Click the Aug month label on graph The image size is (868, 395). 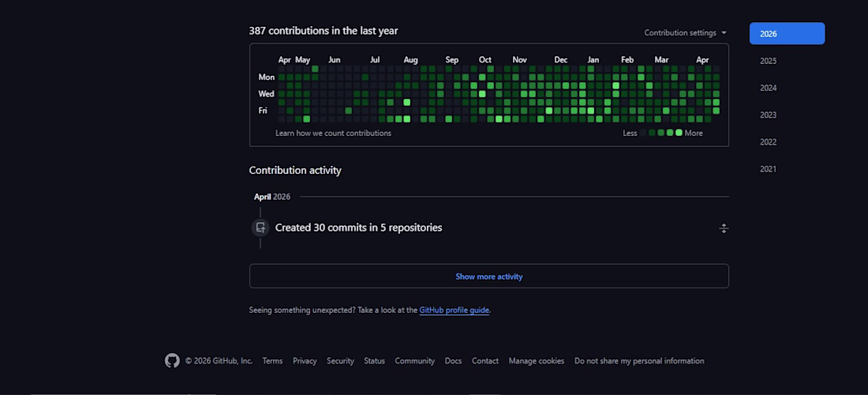[410, 60]
